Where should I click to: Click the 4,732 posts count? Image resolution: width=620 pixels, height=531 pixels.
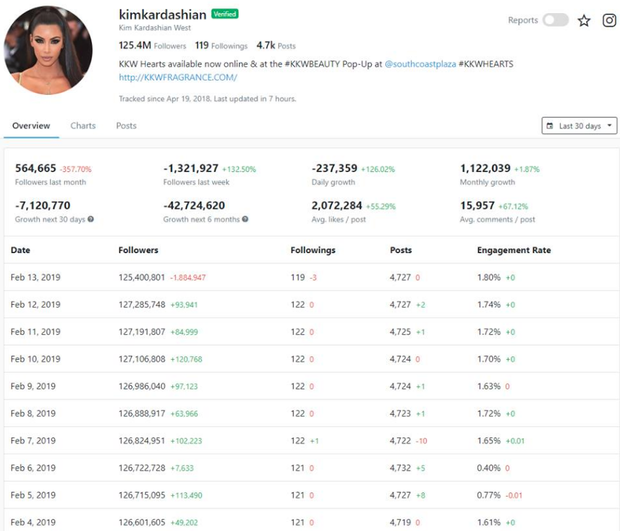401,468
